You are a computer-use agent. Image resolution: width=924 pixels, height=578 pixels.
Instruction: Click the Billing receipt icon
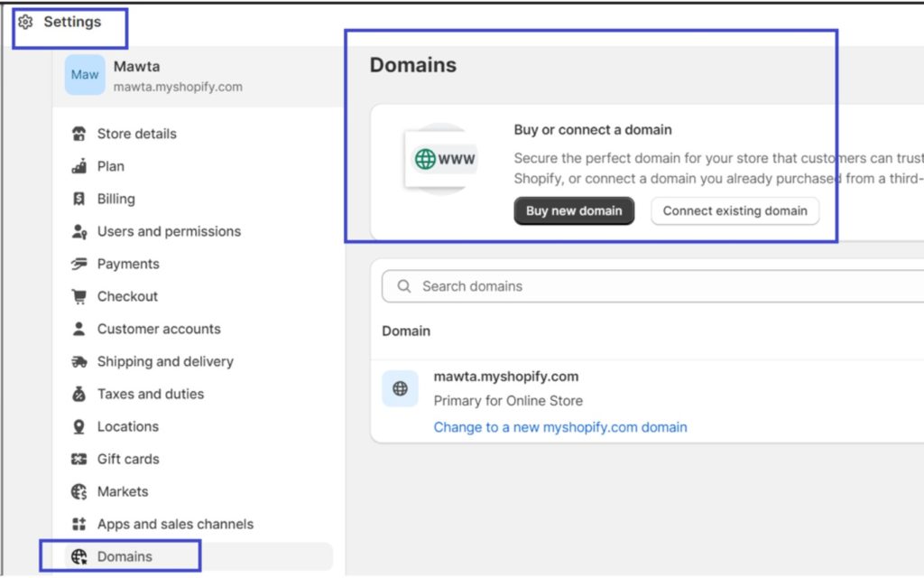[79, 199]
